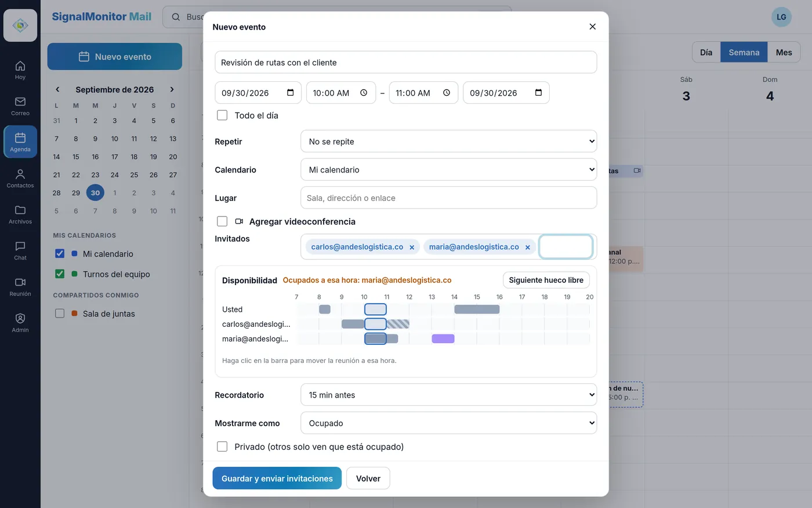Mark the event as Privado
The image size is (812, 508).
222,446
